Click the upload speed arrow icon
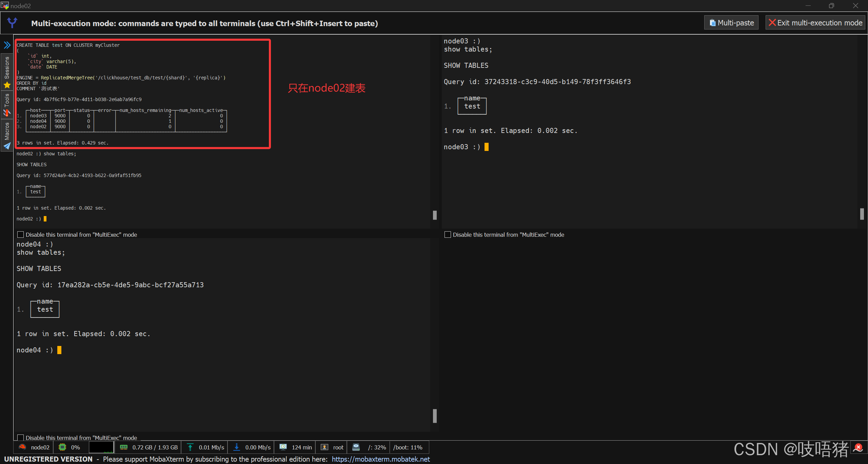Image resolution: width=868 pixels, height=464 pixels. 190,447
